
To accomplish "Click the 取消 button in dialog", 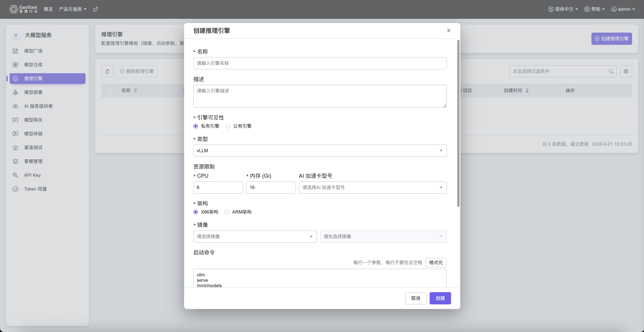I will (x=416, y=298).
